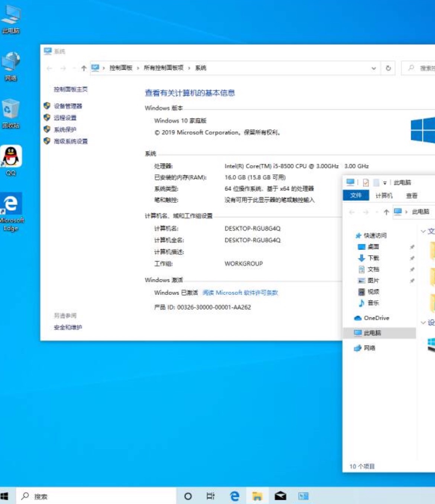Open Task View from the taskbar
The width and height of the screenshot is (435, 504).
click(210, 496)
